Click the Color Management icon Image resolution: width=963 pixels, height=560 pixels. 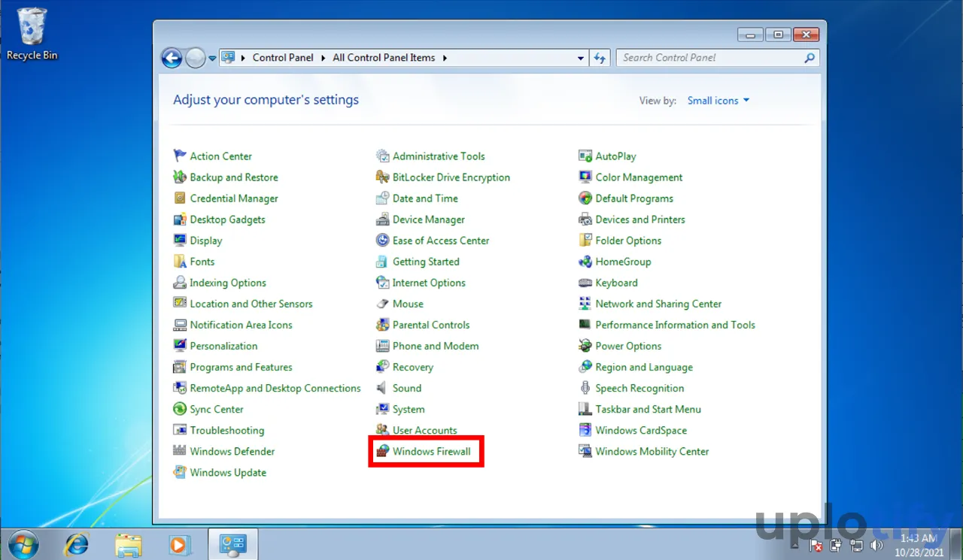tap(585, 177)
